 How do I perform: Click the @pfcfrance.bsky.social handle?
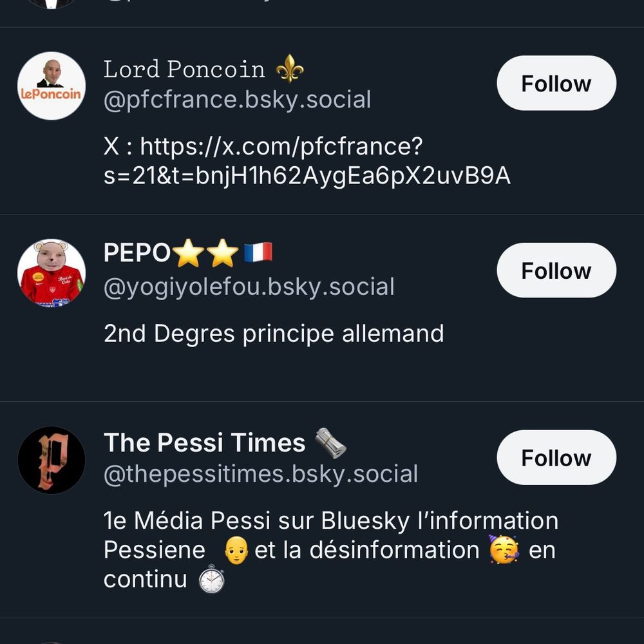pos(237,99)
